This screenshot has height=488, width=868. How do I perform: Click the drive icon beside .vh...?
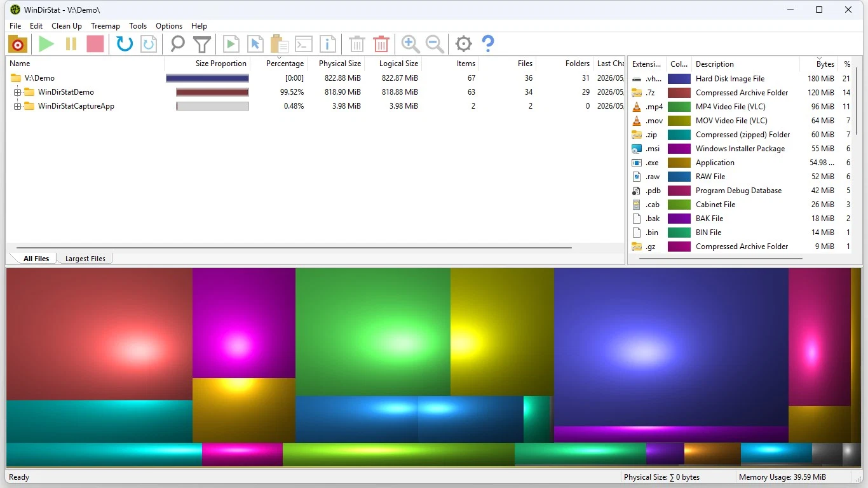pyautogui.click(x=637, y=79)
